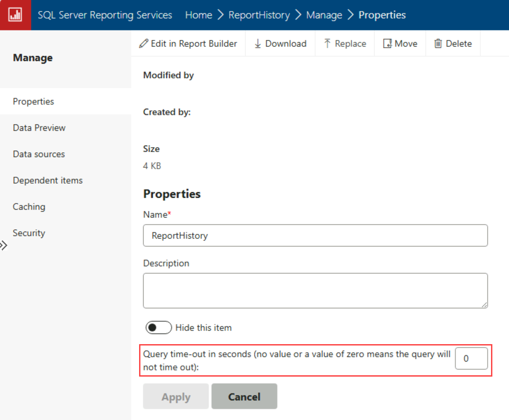
Task: Click the SQL Server Reporting Services logo icon
Action: [15, 14]
